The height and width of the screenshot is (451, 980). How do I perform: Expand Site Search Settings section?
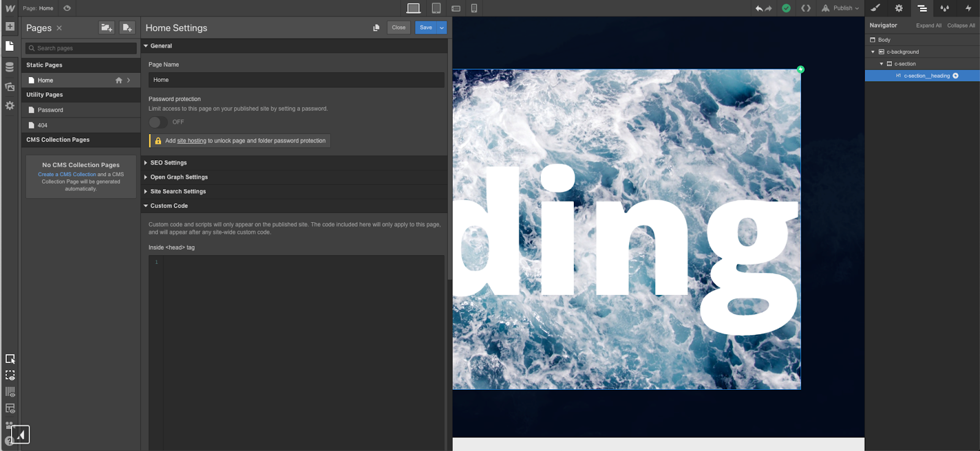295,192
